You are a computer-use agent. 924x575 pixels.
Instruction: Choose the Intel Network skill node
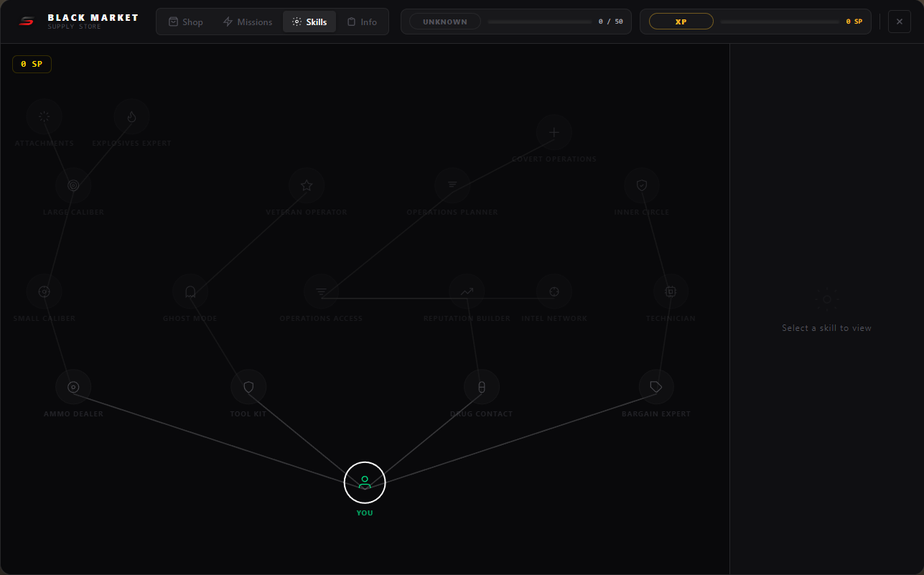554,291
